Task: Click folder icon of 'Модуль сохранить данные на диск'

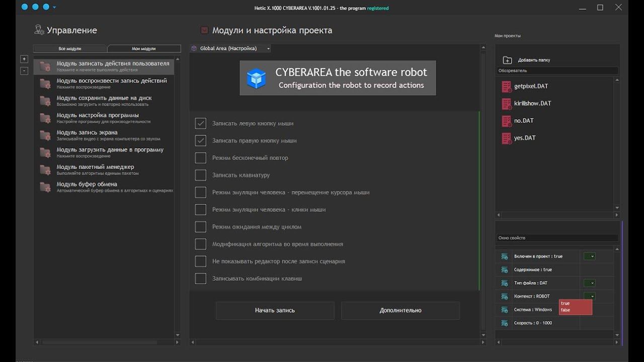Action: [x=45, y=101]
